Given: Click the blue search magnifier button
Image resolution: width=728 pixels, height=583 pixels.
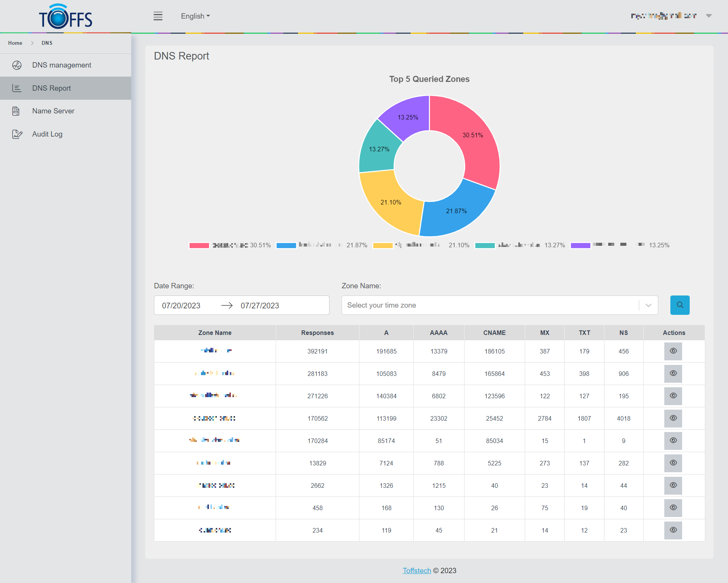Looking at the screenshot, I should click(679, 305).
